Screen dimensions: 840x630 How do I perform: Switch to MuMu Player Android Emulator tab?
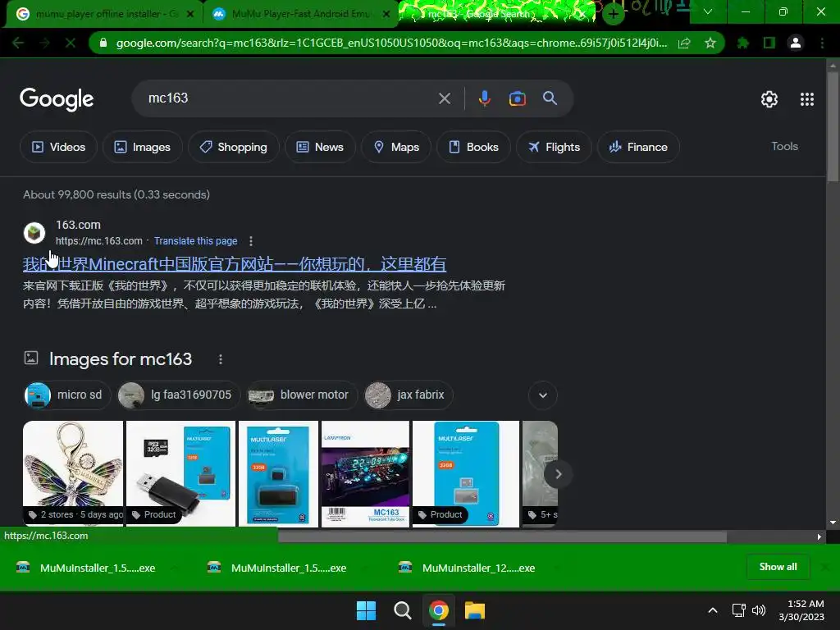pyautogui.click(x=300, y=14)
